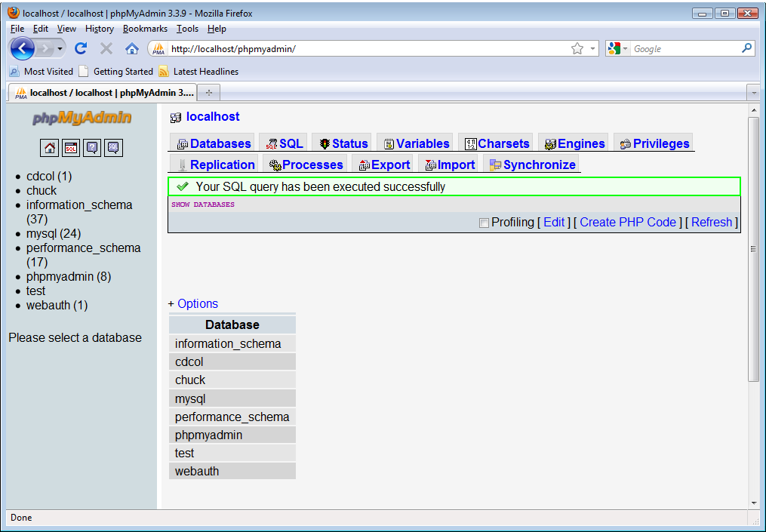Enable the Profiling checkbox
The image size is (766, 532).
tap(484, 223)
